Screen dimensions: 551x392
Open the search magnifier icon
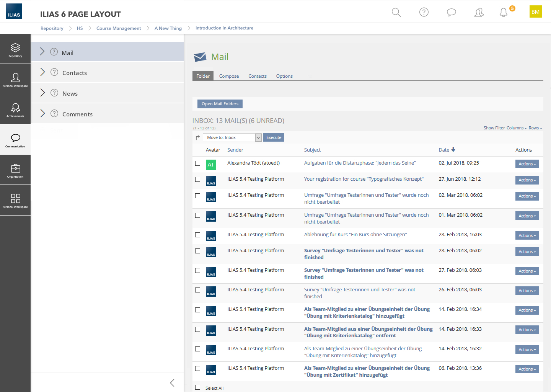[396, 12]
